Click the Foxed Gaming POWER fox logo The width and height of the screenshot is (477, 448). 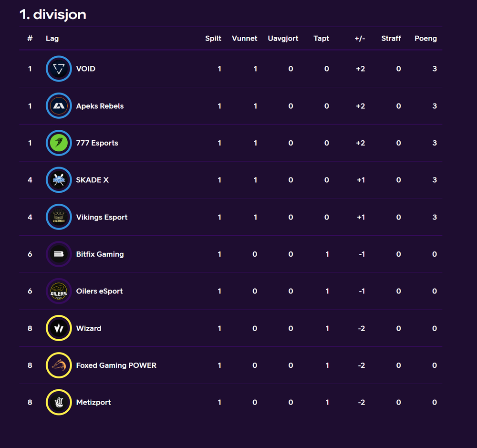[59, 365]
